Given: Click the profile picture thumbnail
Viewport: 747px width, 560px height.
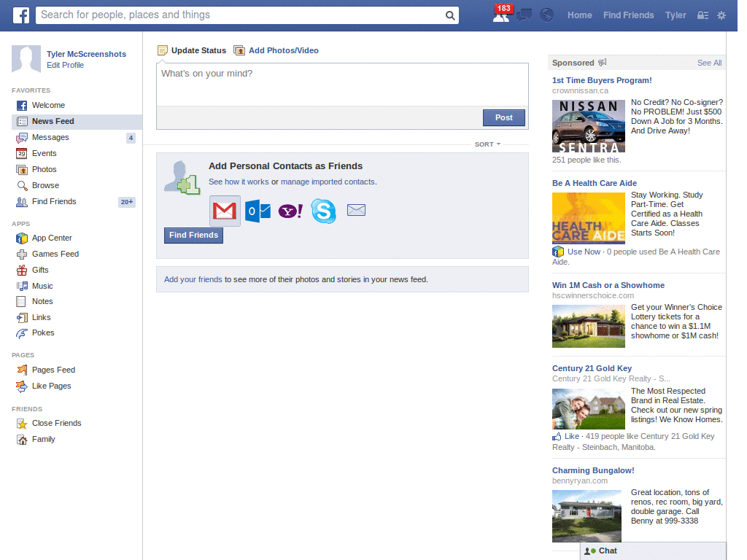Looking at the screenshot, I should tap(26, 60).
